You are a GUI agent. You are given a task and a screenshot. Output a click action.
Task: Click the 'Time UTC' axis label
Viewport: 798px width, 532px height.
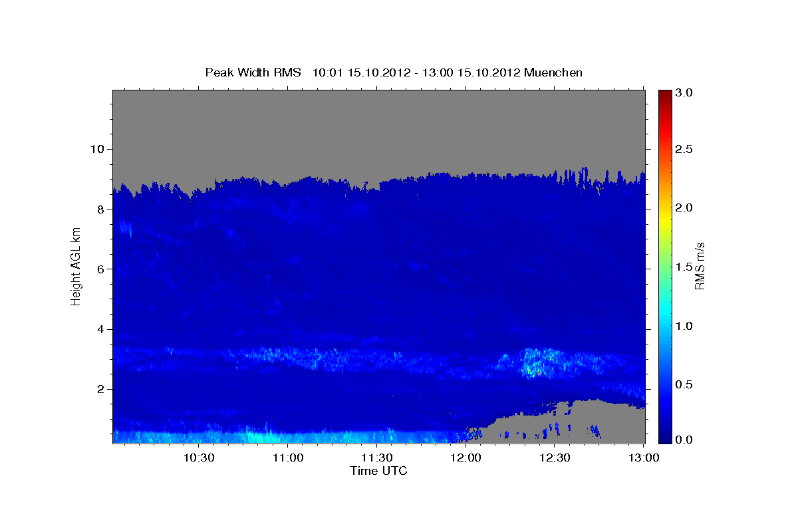[378, 471]
